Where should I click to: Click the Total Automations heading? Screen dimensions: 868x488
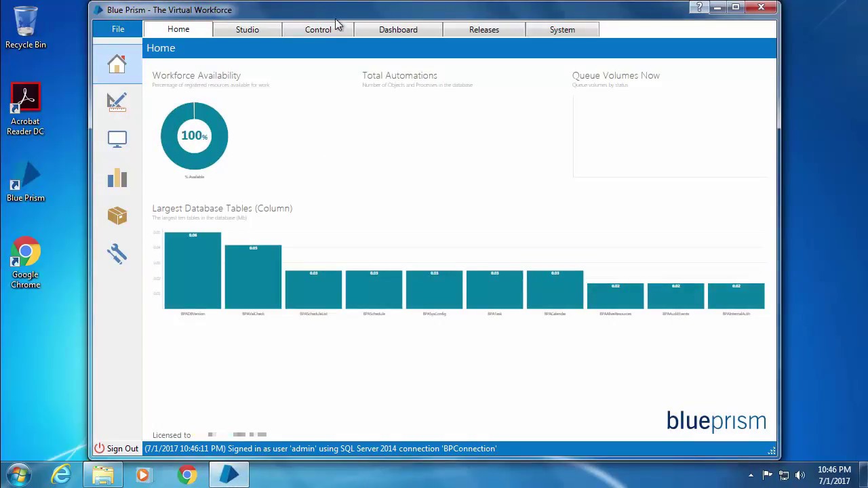click(399, 75)
